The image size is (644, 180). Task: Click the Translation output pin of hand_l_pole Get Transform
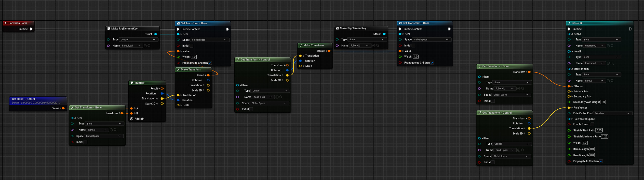[x=529, y=129]
